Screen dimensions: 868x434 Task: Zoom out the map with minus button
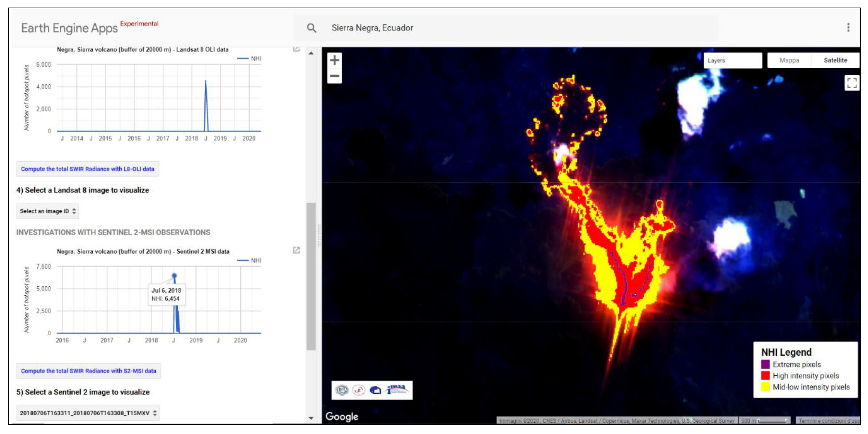334,76
